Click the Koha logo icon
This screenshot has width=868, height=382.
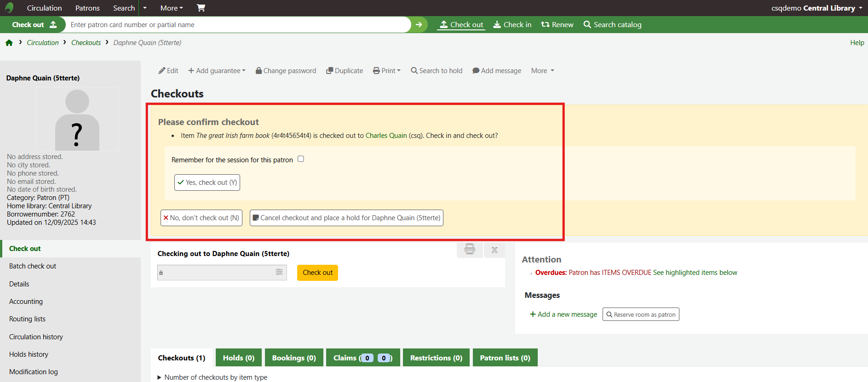point(9,8)
